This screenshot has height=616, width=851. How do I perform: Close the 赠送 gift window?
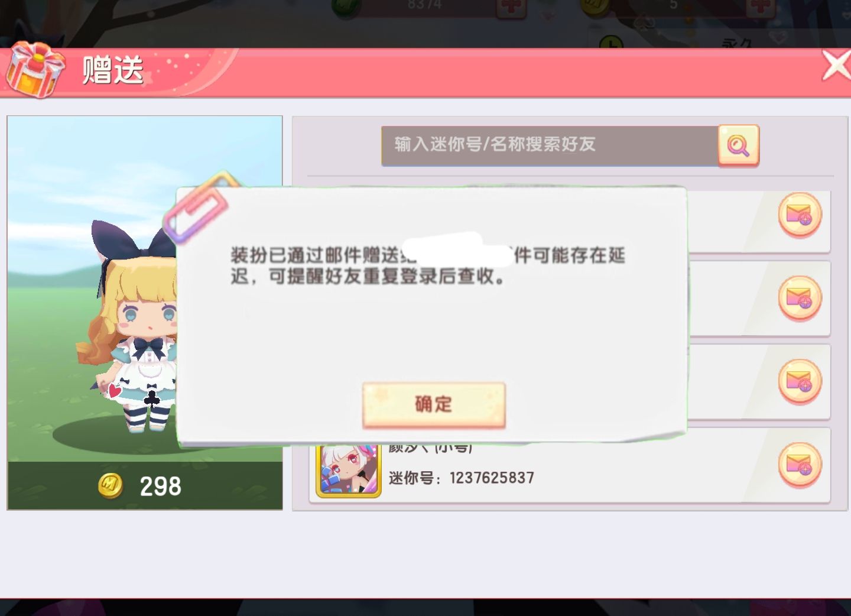point(836,65)
